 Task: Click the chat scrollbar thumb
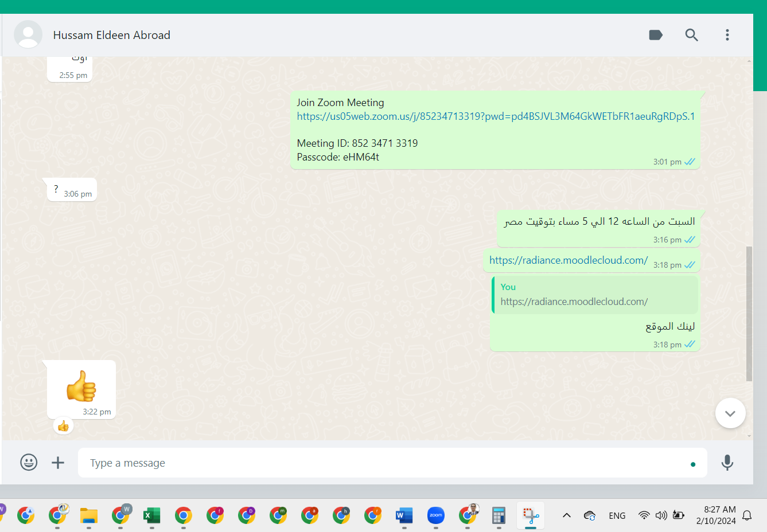click(x=749, y=314)
